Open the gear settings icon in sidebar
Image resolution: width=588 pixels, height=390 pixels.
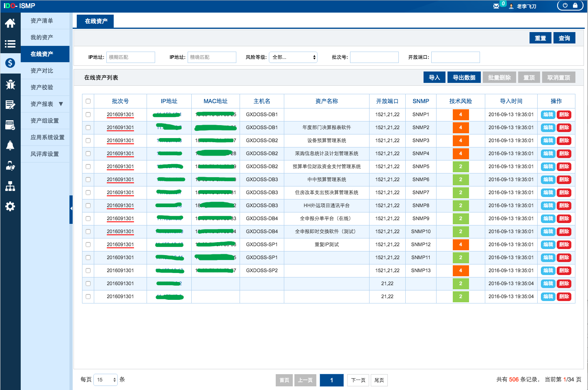[x=10, y=206]
